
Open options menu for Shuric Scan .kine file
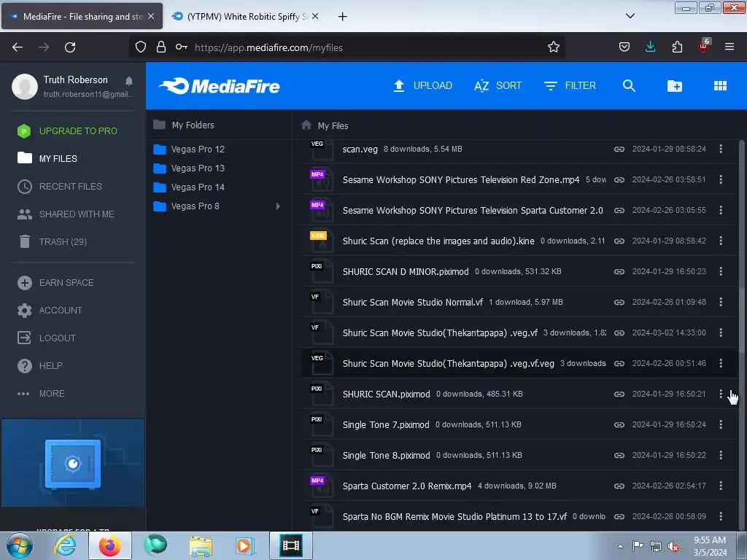coord(720,241)
